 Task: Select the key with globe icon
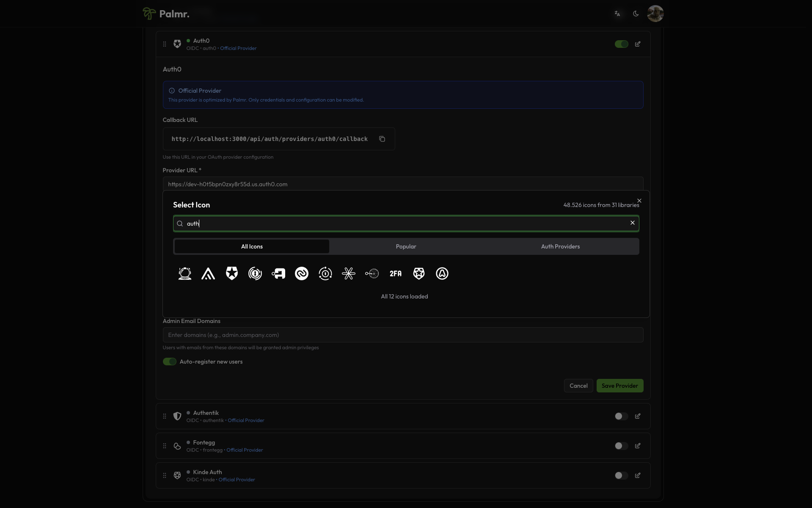pyautogui.click(x=372, y=273)
